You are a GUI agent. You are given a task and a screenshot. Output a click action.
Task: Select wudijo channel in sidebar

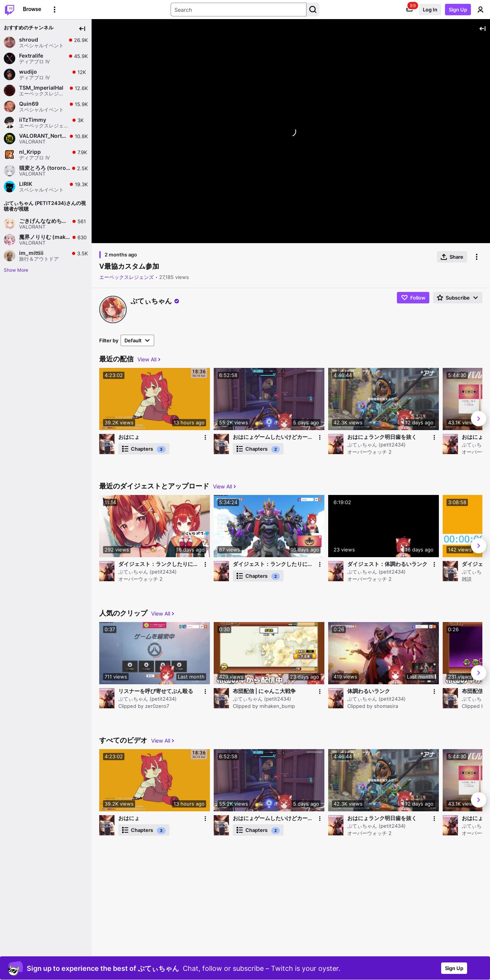[46, 74]
